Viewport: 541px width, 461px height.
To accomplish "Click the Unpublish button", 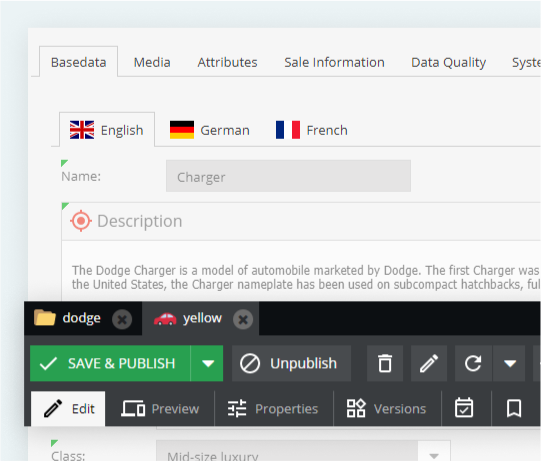I will pyautogui.click(x=292, y=363).
